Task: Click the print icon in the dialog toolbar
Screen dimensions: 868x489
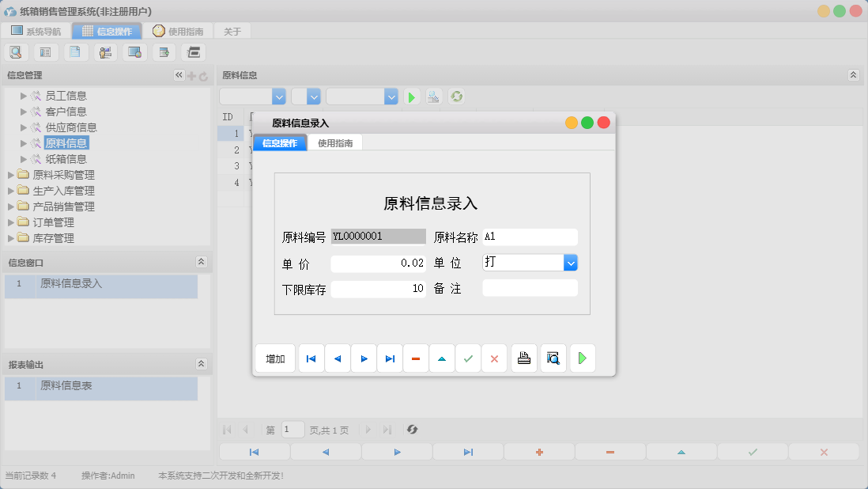Action: (523, 358)
